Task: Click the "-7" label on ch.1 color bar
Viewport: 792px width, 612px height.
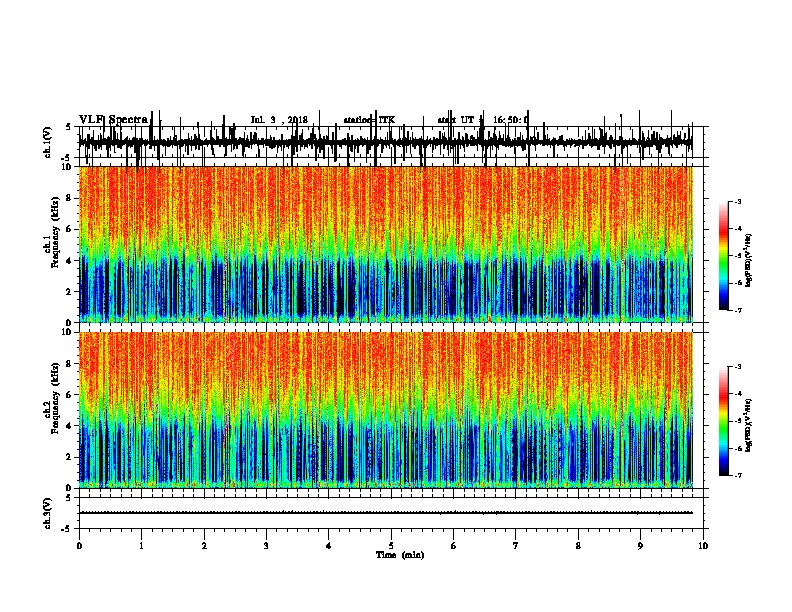Action: (x=737, y=310)
